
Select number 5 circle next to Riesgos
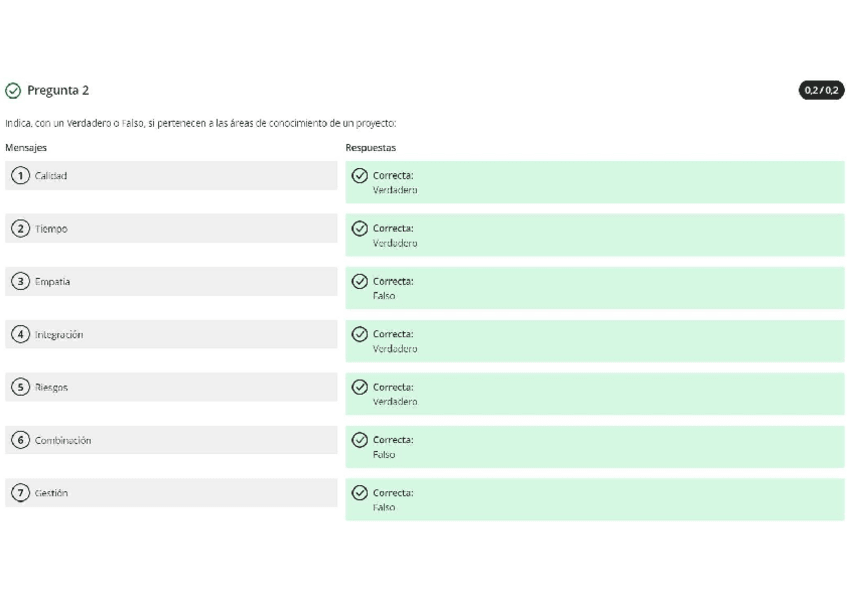pos(20,388)
